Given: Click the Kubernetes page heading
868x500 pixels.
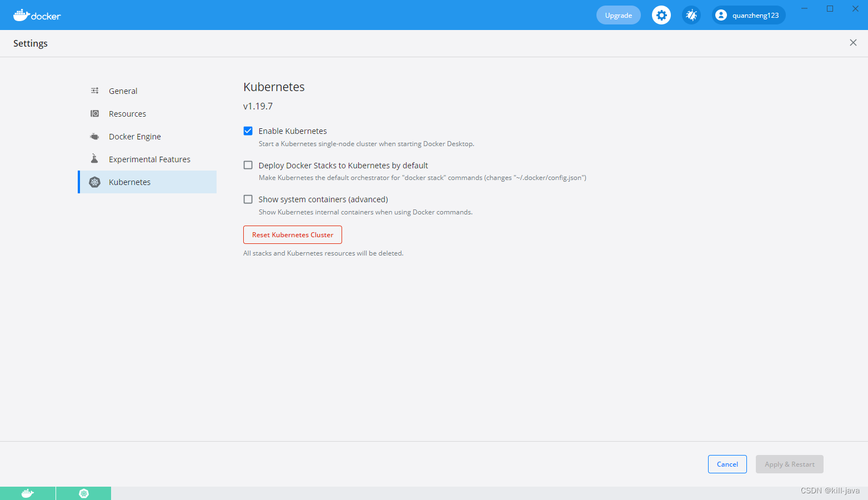Looking at the screenshot, I should (x=274, y=87).
